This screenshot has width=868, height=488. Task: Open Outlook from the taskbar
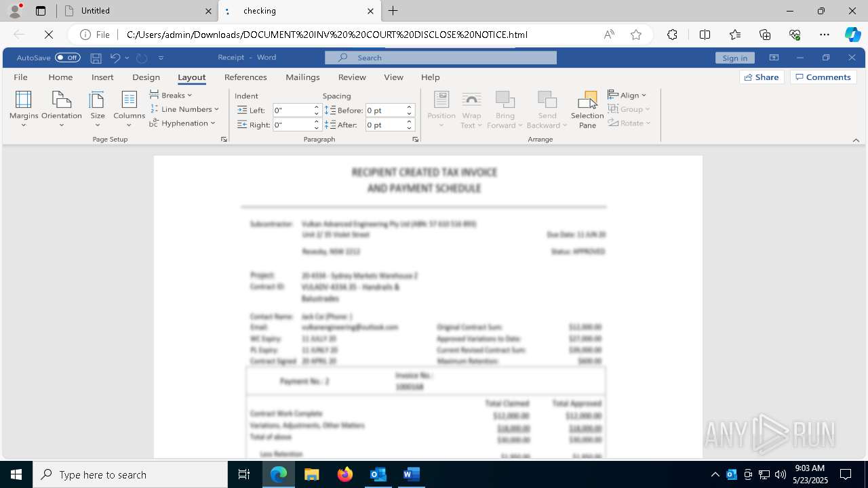click(x=378, y=474)
